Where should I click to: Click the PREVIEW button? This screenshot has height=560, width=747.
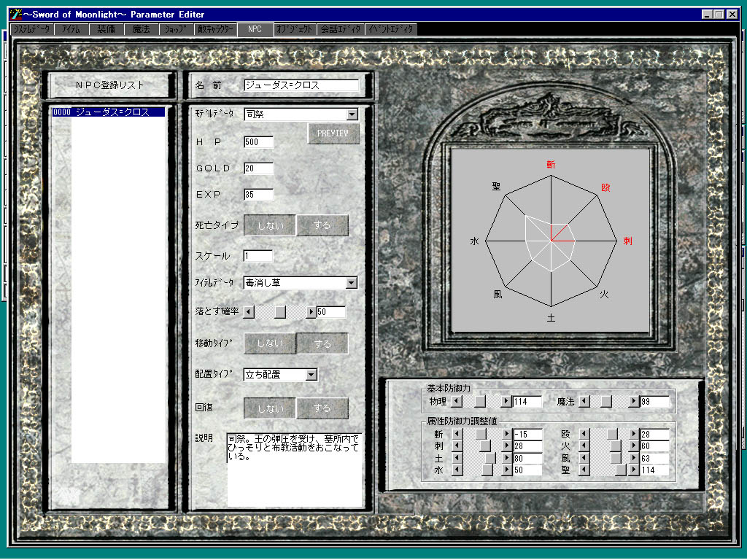point(333,133)
